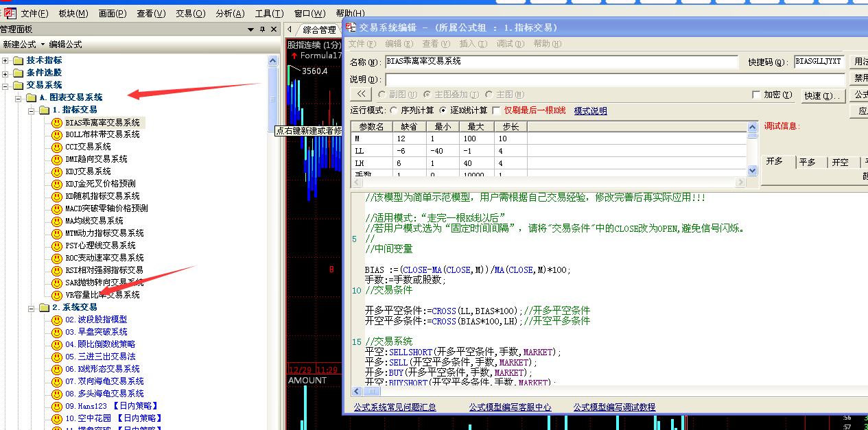Select the 序列计算 run mode radio button

tap(393, 110)
